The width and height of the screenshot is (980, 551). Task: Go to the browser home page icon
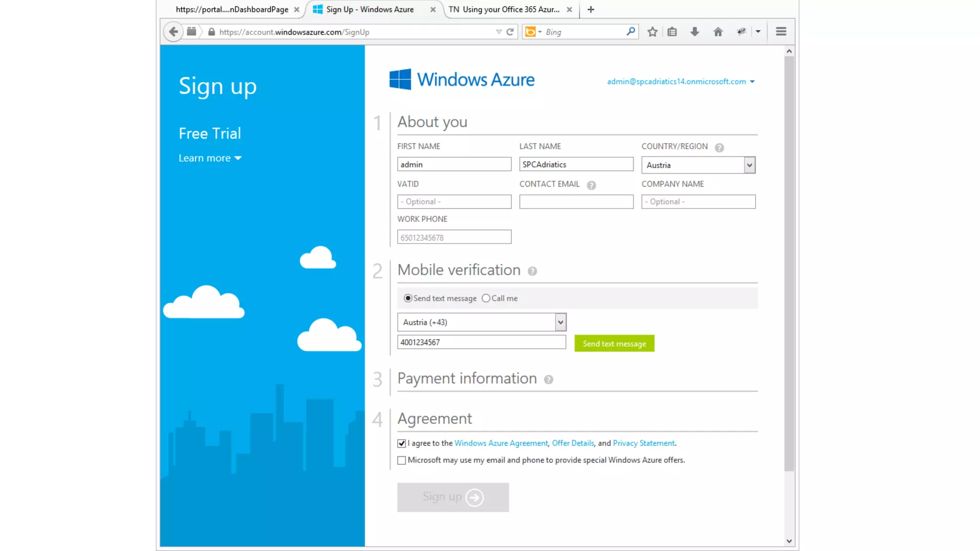tap(718, 32)
